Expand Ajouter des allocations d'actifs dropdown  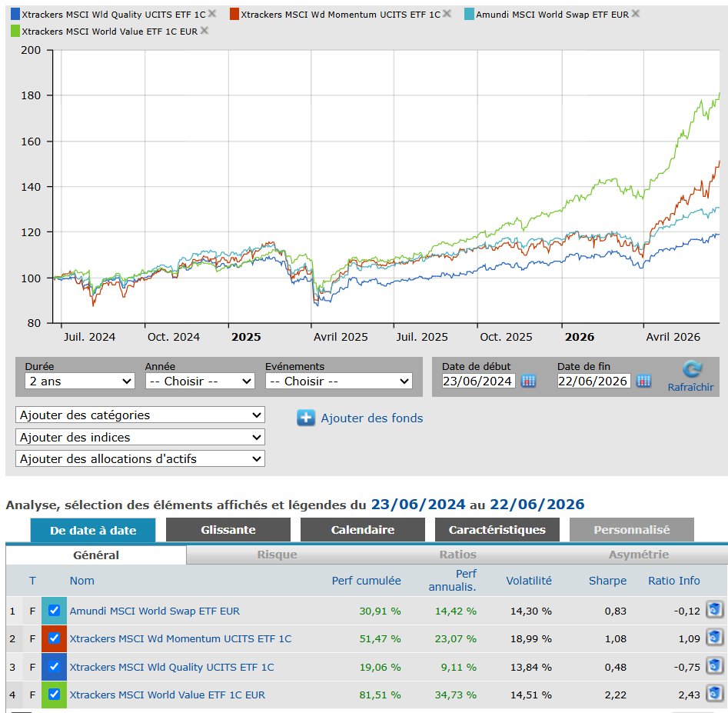tap(140, 459)
